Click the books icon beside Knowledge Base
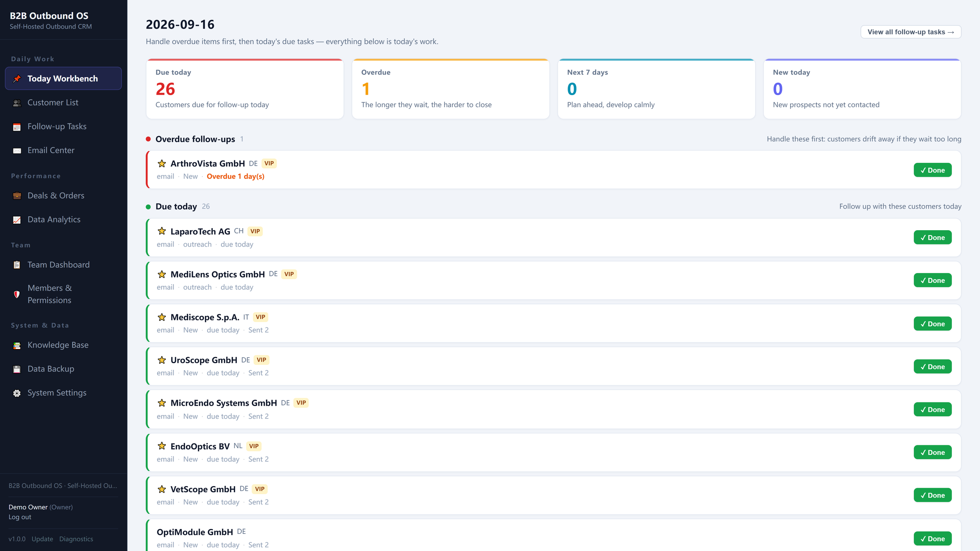Image resolution: width=980 pixels, height=551 pixels. click(17, 345)
